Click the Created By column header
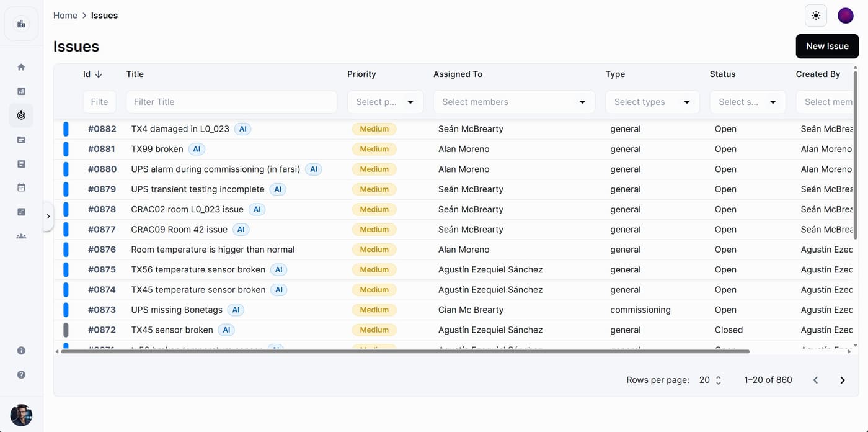 [818, 74]
